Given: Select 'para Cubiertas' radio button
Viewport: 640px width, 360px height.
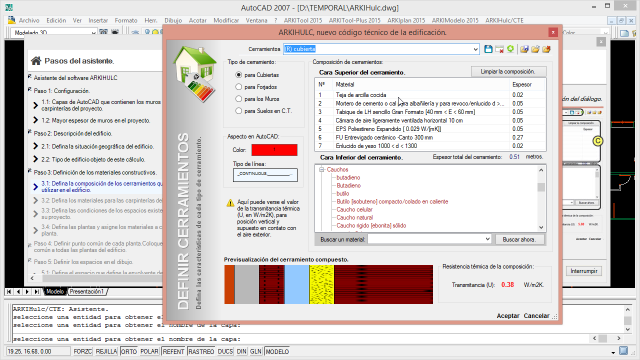Looking at the screenshot, I should (239, 75).
